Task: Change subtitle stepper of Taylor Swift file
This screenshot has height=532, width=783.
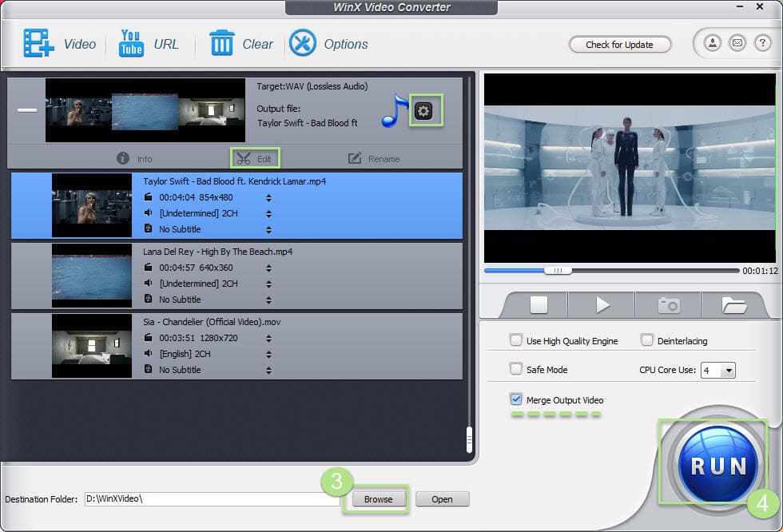Action: [268, 230]
